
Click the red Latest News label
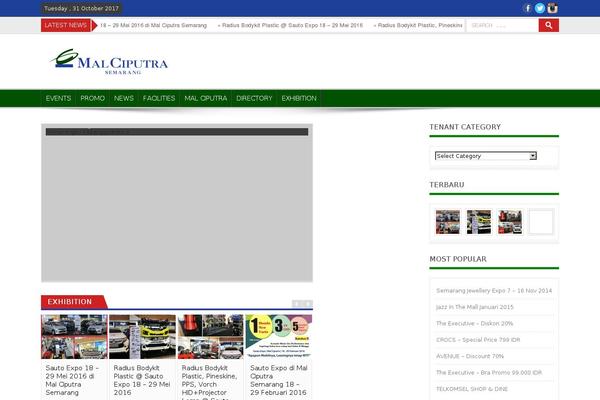66,25
